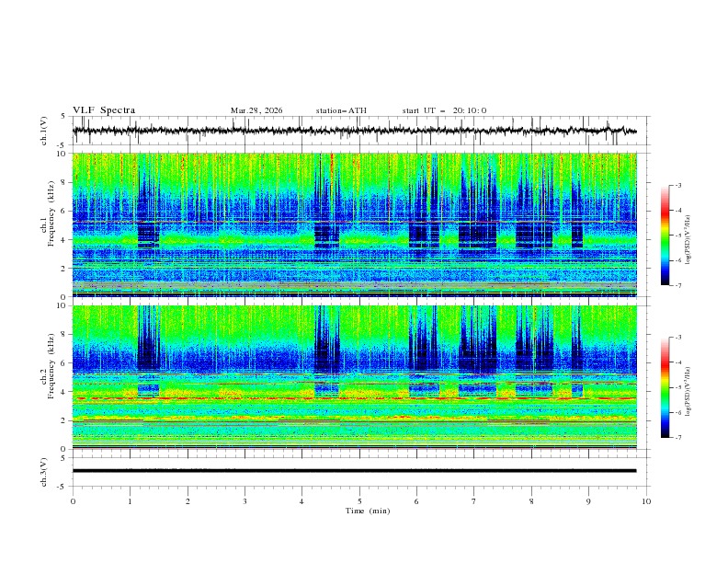Click the "3" tick on the time axis
This screenshot has height=563, width=728.
[x=245, y=501]
